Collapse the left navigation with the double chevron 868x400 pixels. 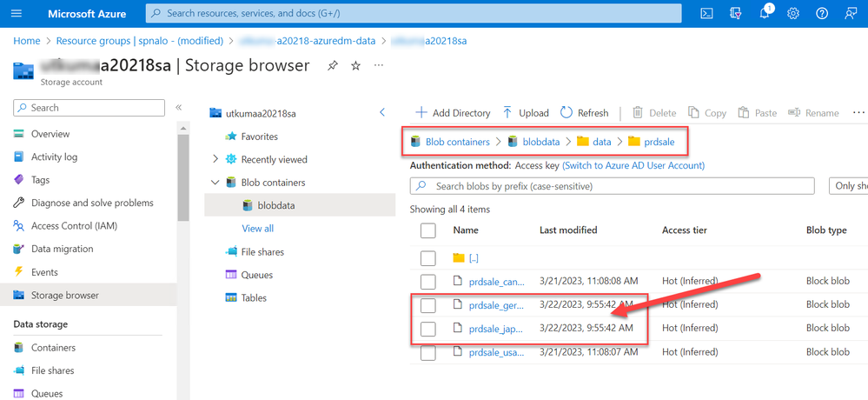point(179,108)
